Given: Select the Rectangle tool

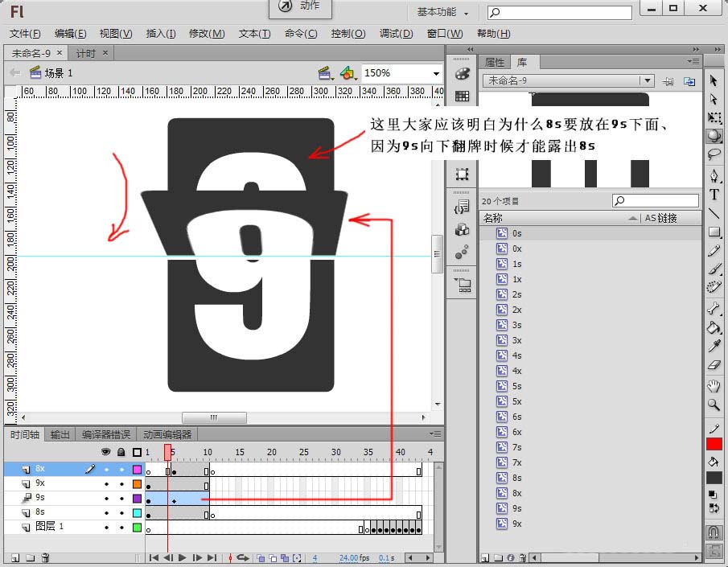Looking at the screenshot, I should point(714,232).
